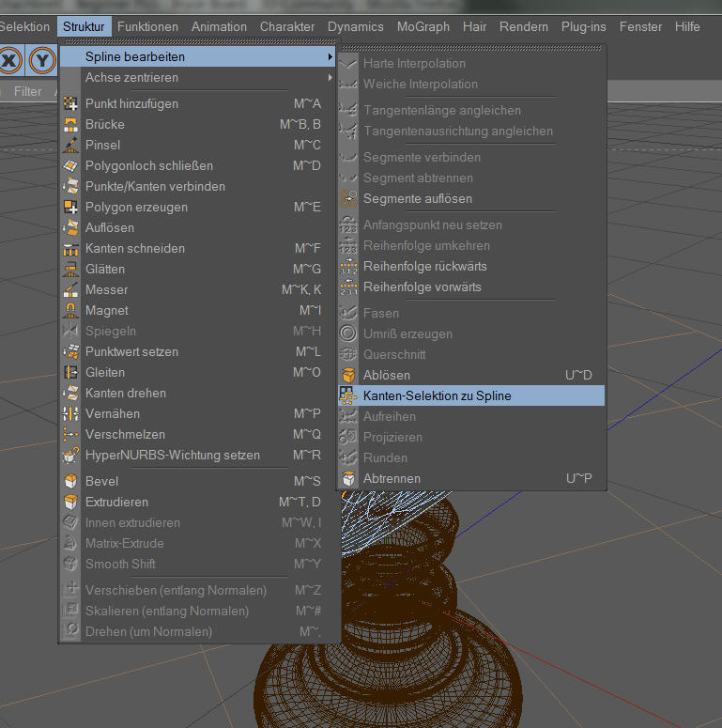Open the Hilfe menu
The image size is (722, 728).
[x=687, y=26]
